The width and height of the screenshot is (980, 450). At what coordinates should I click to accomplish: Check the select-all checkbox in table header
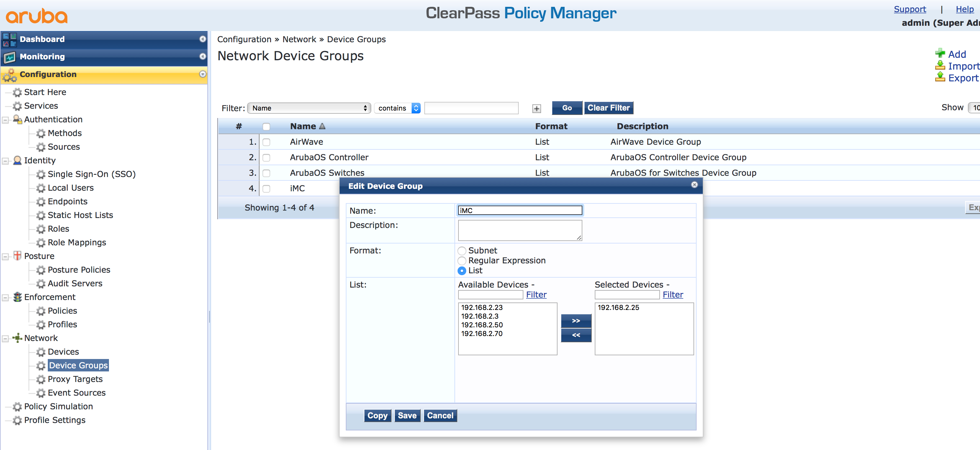[x=266, y=126]
